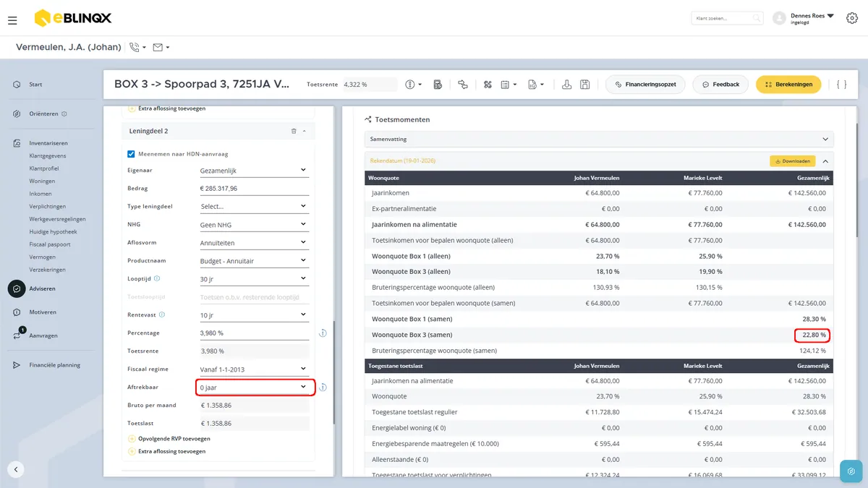Open the hamburger menu beside the Blinqx logo
The height and width of the screenshot is (488, 868).
(x=12, y=20)
